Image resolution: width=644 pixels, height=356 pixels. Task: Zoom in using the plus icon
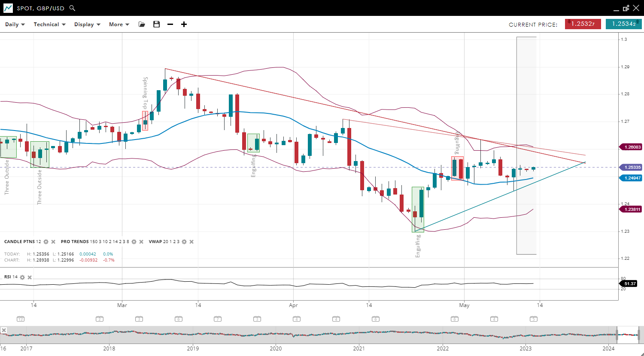click(x=184, y=24)
